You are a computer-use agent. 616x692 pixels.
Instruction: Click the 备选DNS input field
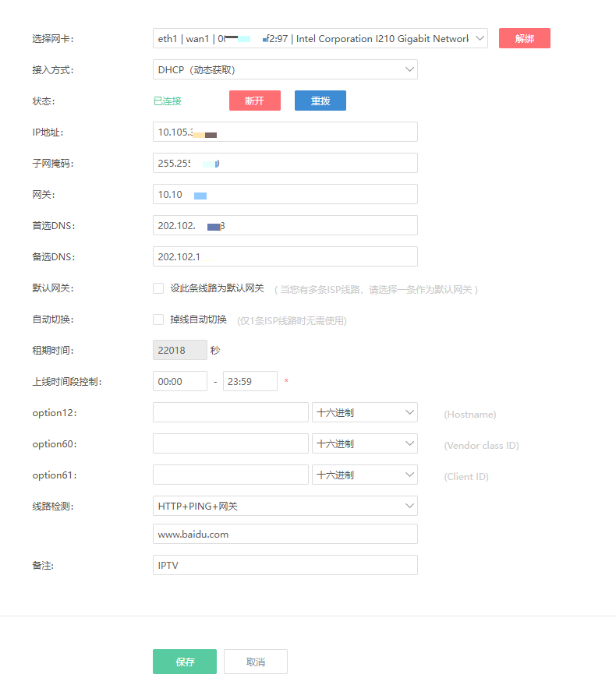(285, 256)
